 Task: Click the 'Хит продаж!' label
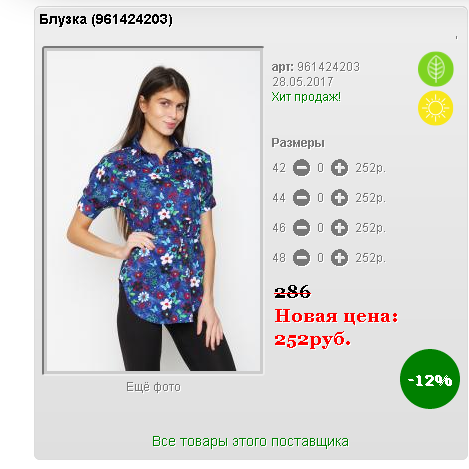point(306,97)
